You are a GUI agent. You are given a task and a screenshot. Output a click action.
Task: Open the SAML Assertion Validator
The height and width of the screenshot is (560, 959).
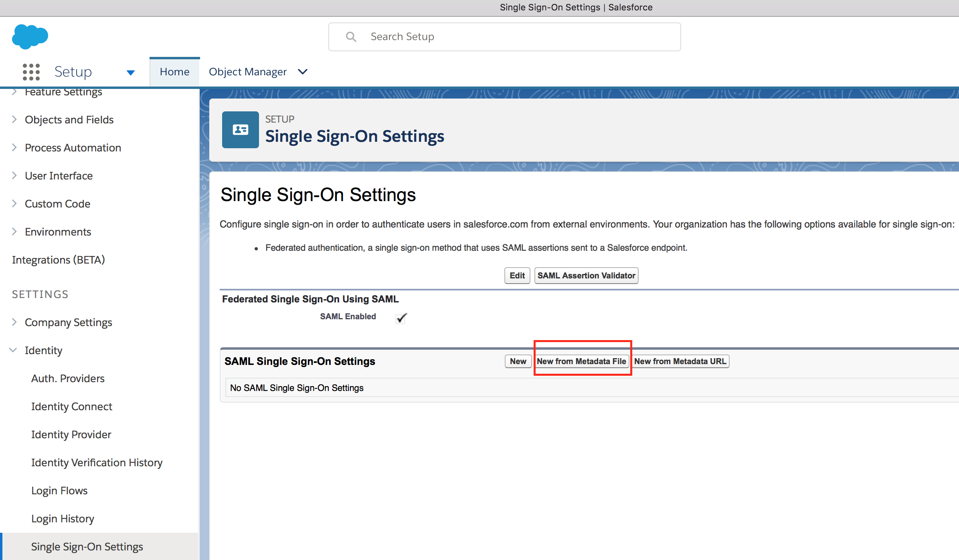(x=586, y=276)
